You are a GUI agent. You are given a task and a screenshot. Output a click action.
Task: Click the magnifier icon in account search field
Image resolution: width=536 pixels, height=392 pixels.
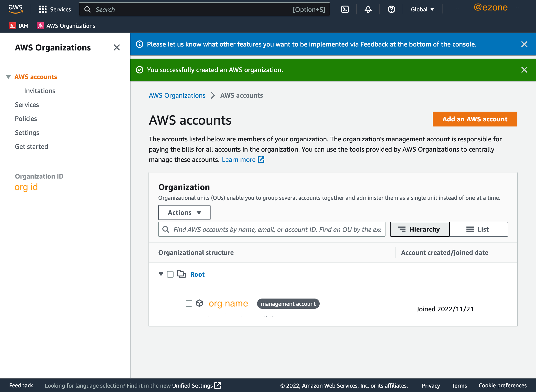[166, 229]
